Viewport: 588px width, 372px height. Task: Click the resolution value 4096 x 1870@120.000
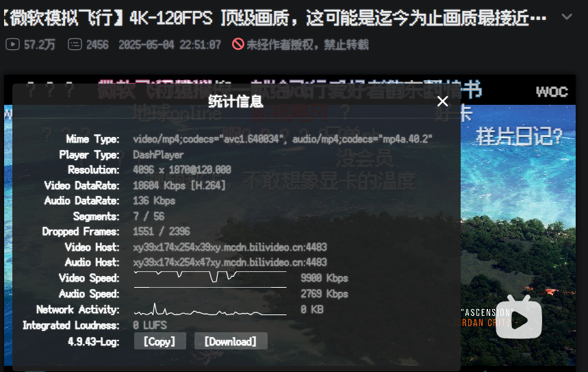click(x=182, y=170)
